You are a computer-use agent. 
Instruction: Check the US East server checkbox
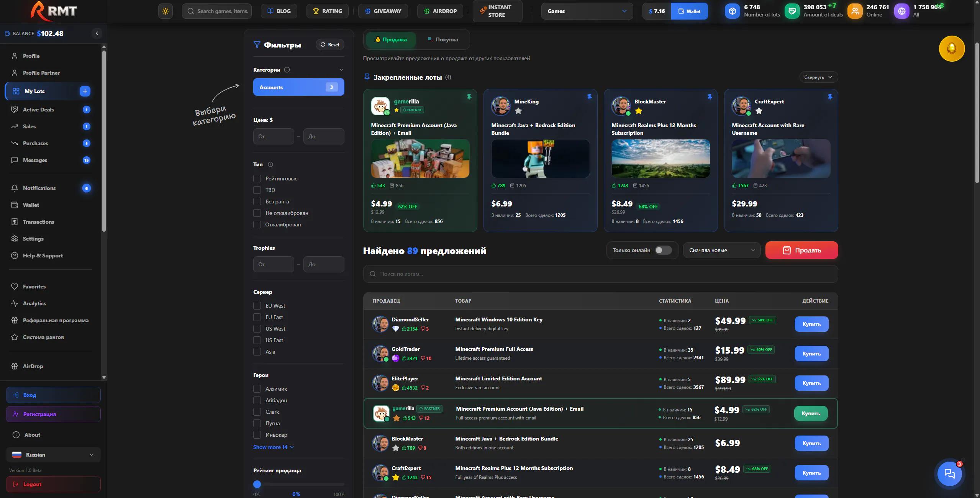pyautogui.click(x=257, y=340)
